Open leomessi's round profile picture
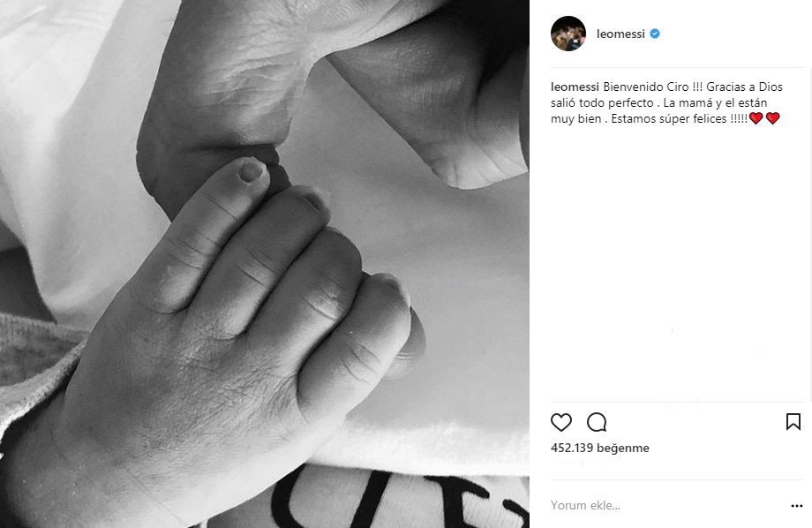 pyautogui.click(x=568, y=34)
